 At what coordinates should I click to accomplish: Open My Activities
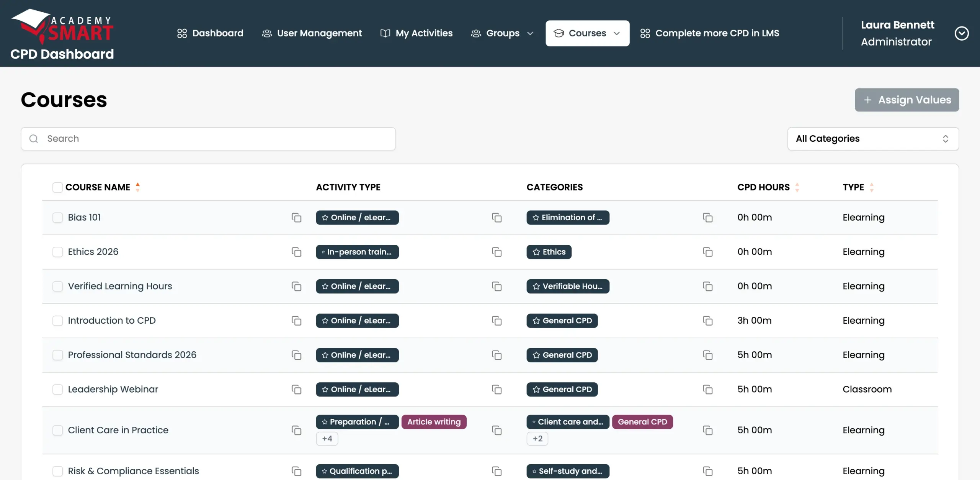416,33
